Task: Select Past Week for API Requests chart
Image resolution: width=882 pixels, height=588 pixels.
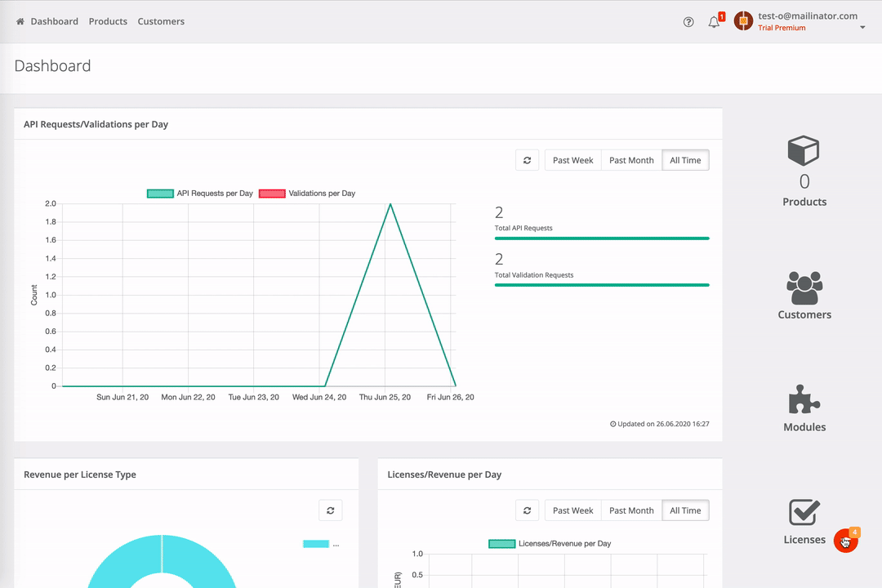Action: pos(572,160)
